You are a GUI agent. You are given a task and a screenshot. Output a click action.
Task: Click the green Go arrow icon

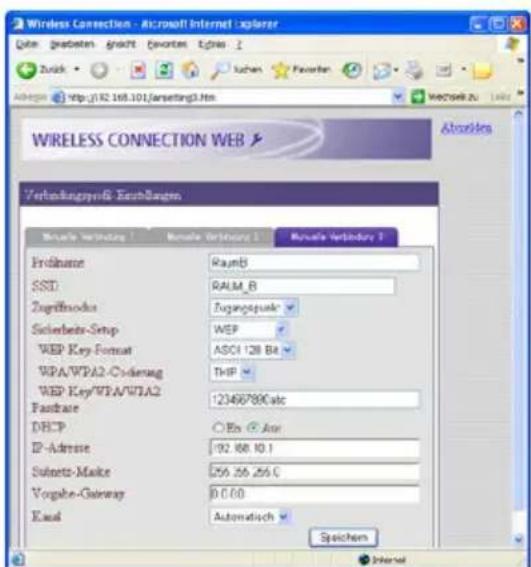[x=419, y=97]
